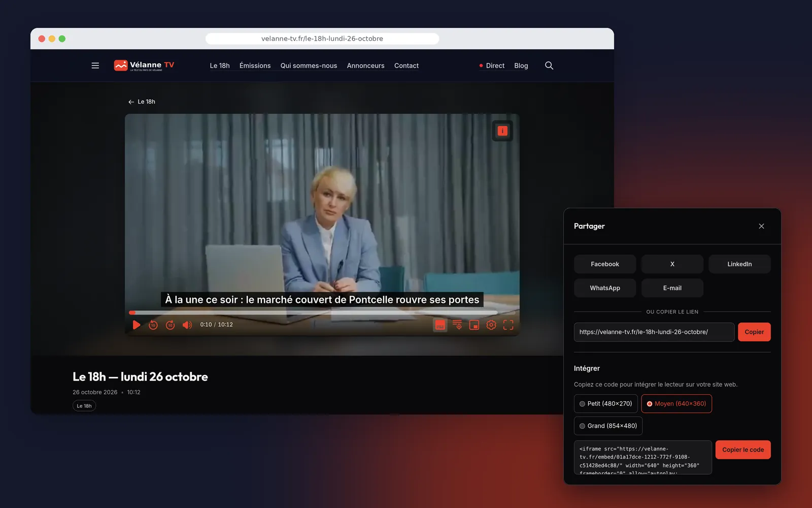The width and height of the screenshot is (812, 508).
Task: Open the Blog link
Action: click(521, 66)
